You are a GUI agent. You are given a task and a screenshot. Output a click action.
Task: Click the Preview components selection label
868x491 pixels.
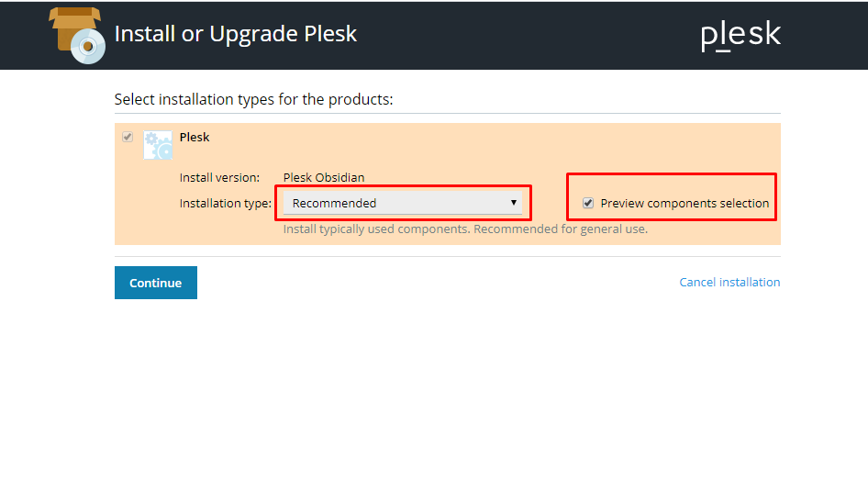point(684,203)
